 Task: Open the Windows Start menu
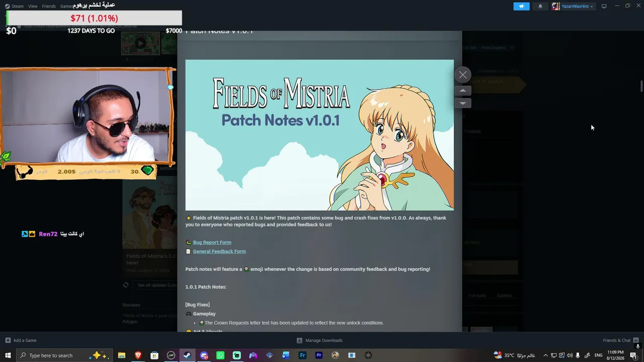[8, 355]
